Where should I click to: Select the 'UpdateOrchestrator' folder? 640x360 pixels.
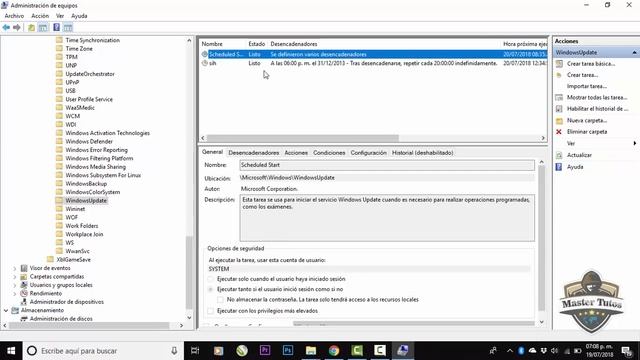pos(90,74)
